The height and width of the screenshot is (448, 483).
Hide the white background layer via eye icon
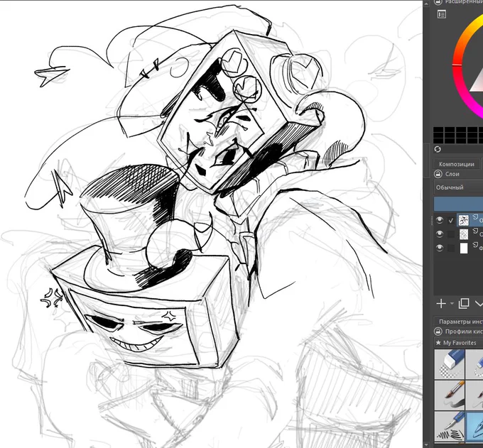click(440, 248)
